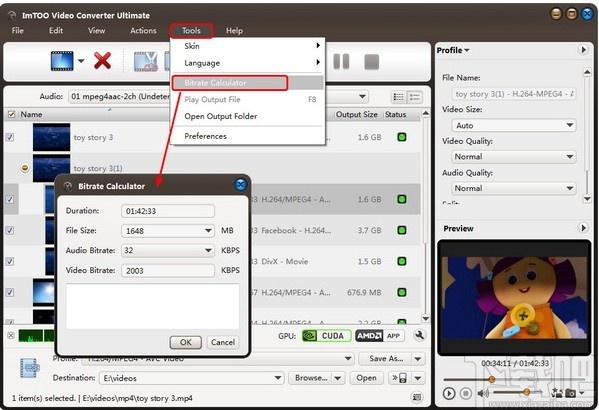Screen dimensions: 599x410
Task: Play the preview video
Action: (x=449, y=393)
